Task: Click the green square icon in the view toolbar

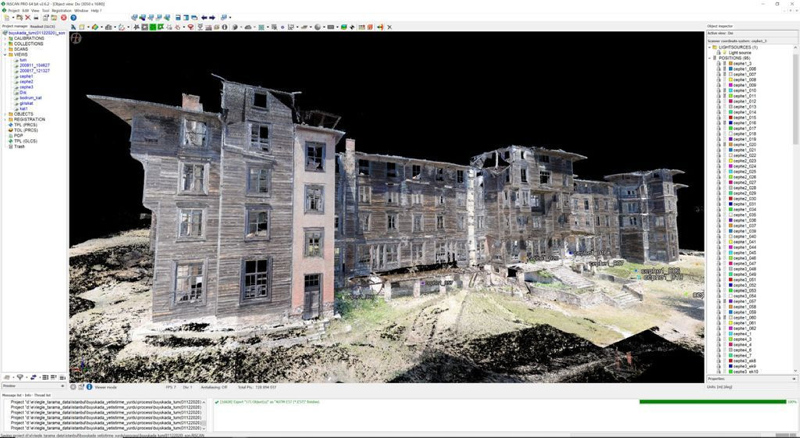Action: coord(155,27)
